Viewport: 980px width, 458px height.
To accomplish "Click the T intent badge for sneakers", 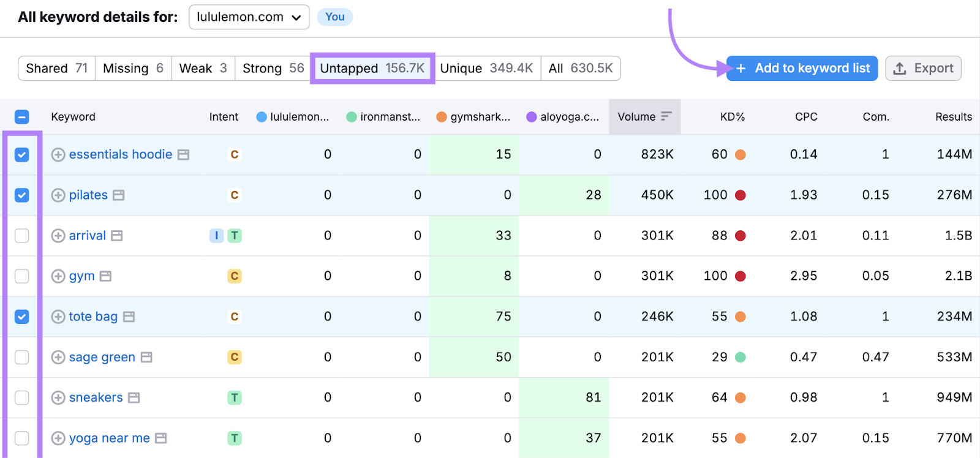I will [x=235, y=397].
